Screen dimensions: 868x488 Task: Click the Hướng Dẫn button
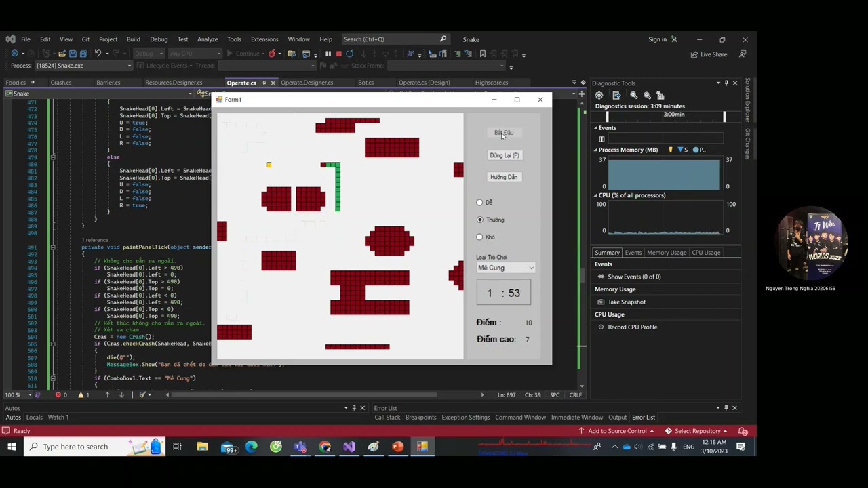(504, 177)
